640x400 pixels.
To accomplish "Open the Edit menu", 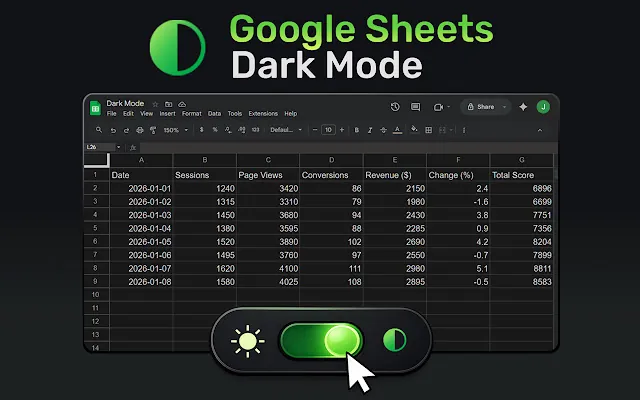I will tap(128, 114).
